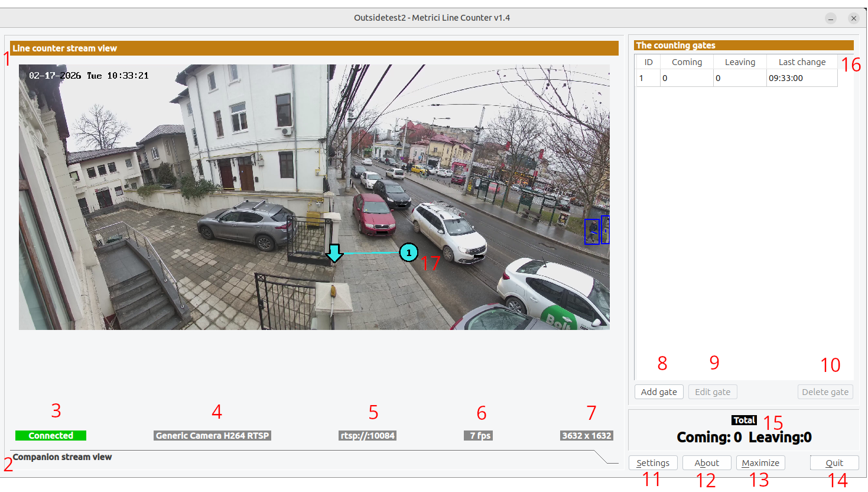This screenshot has height=492, width=868.
Task: Click the Generic Camera H264 RTSP label
Action: point(213,436)
